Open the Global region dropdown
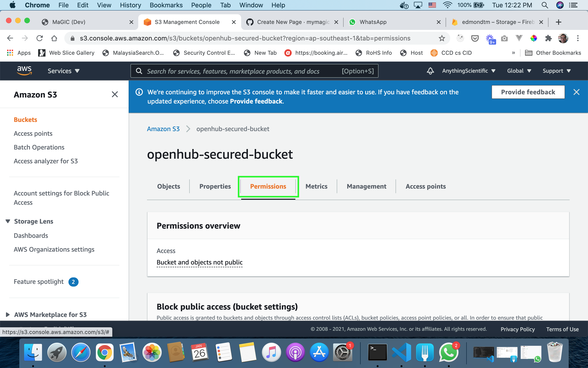Screen dimensions: 588x368 [519, 71]
